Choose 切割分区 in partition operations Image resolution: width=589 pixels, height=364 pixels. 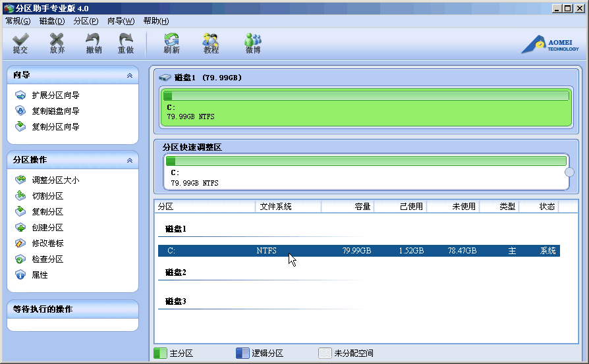point(47,195)
